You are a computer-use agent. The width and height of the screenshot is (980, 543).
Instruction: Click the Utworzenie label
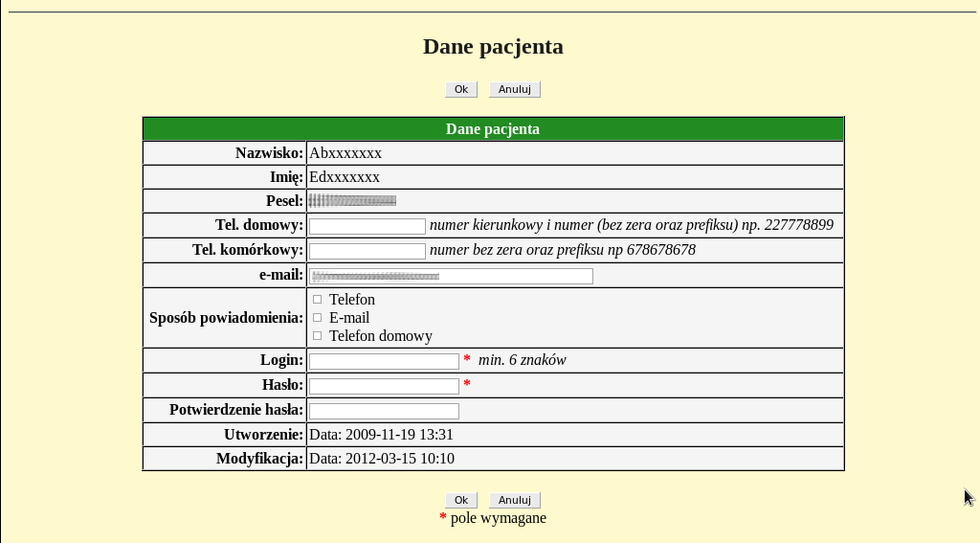(x=264, y=435)
